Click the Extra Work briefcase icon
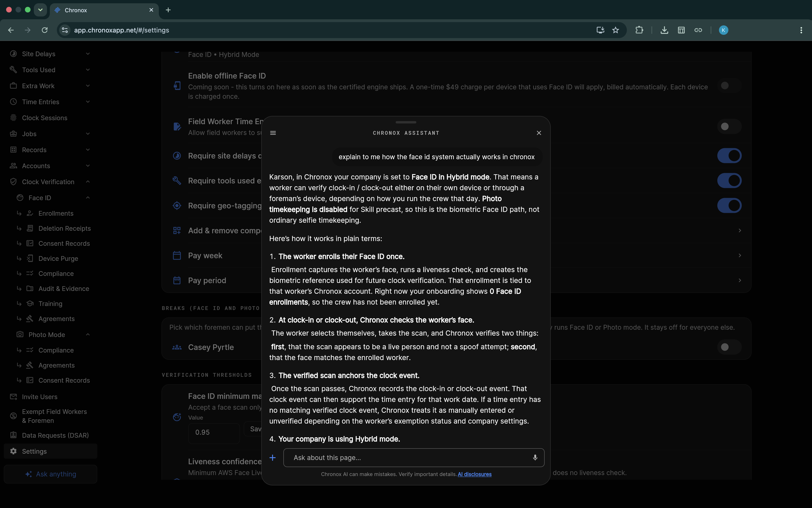Image resolution: width=812 pixels, height=508 pixels. click(x=13, y=86)
